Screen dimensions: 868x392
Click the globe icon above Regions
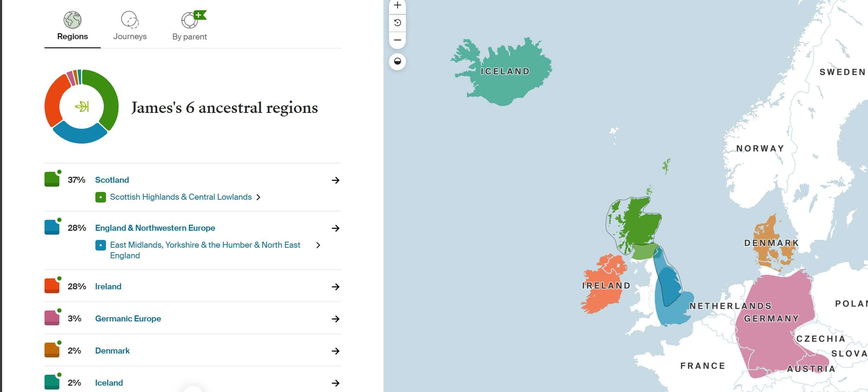pyautogui.click(x=72, y=19)
